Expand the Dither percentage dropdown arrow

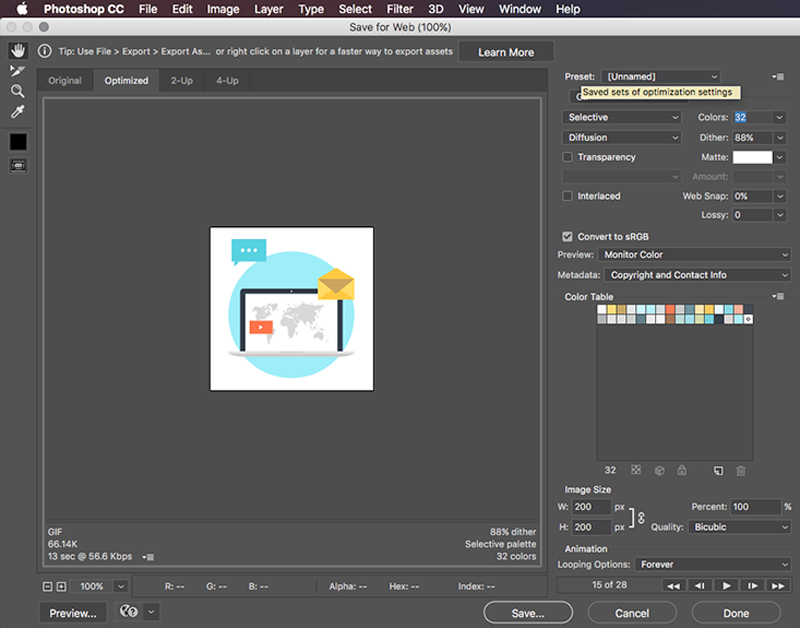[780, 138]
